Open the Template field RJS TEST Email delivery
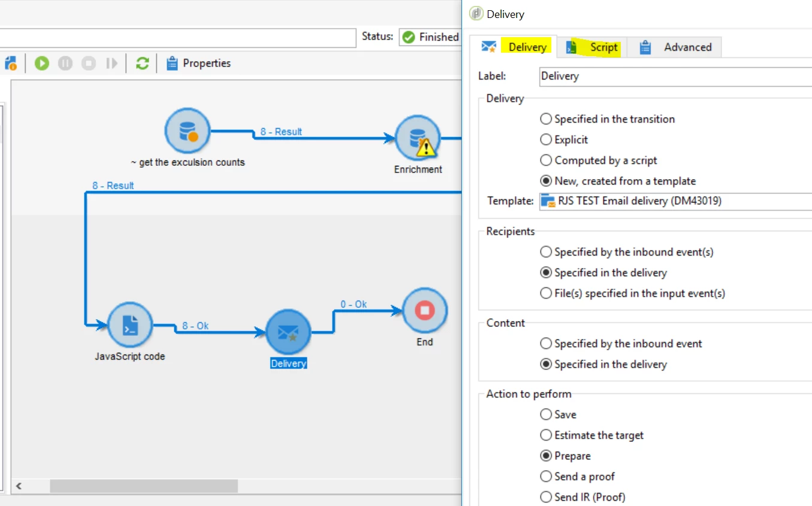The height and width of the screenshot is (506, 812). (x=675, y=201)
